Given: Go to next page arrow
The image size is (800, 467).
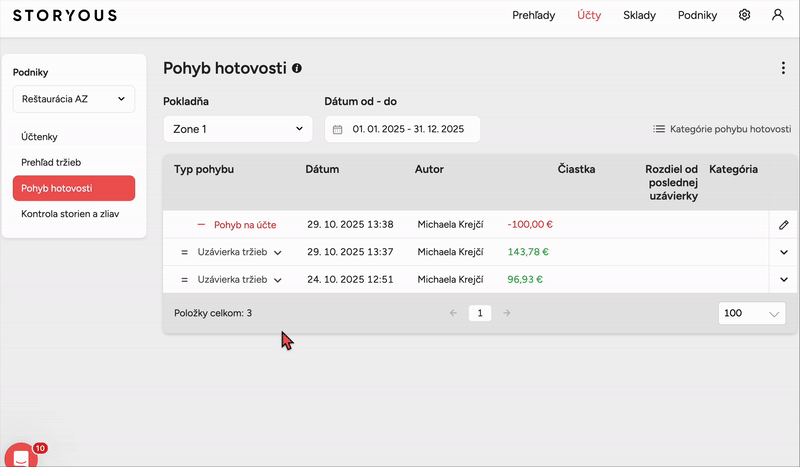Looking at the screenshot, I should coord(506,313).
